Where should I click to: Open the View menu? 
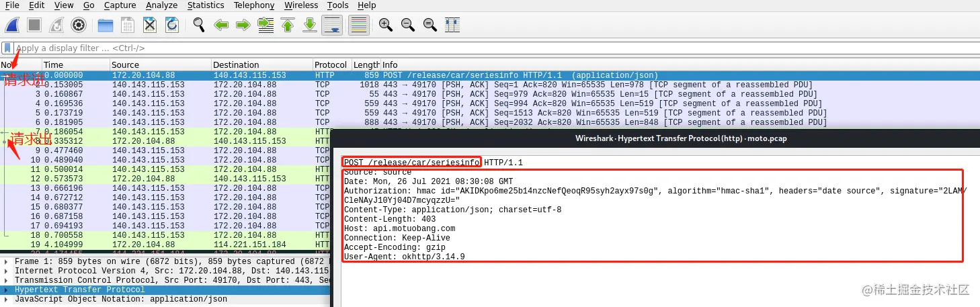(64, 5)
